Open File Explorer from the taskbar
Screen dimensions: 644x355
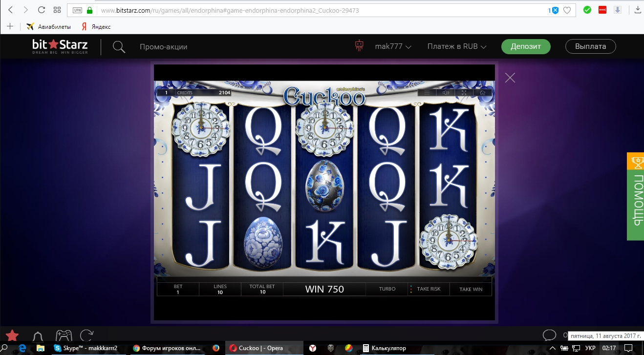coord(41,348)
